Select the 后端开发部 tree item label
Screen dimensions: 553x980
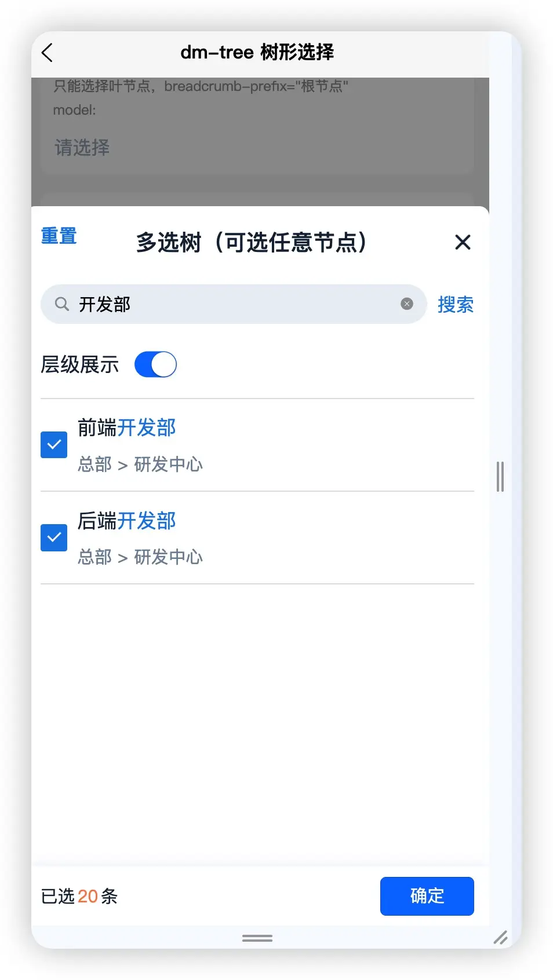pos(127,521)
